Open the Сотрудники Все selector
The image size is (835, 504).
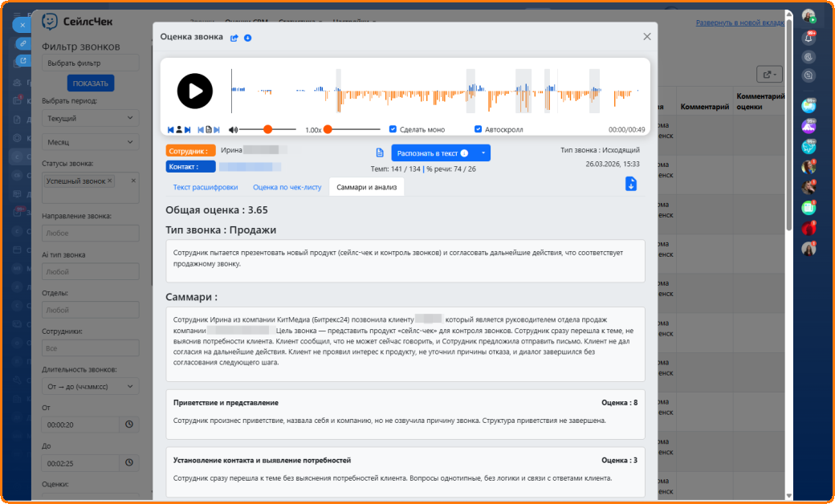(91, 348)
